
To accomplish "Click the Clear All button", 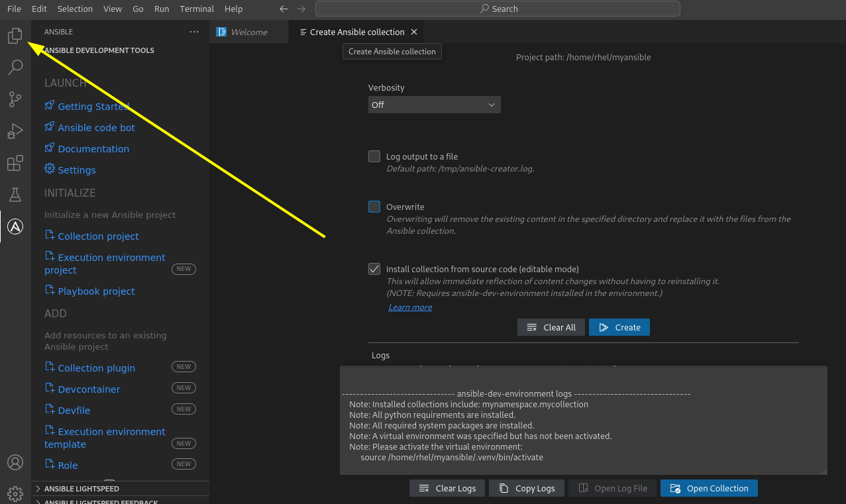I will pyautogui.click(x=551, y=327).
